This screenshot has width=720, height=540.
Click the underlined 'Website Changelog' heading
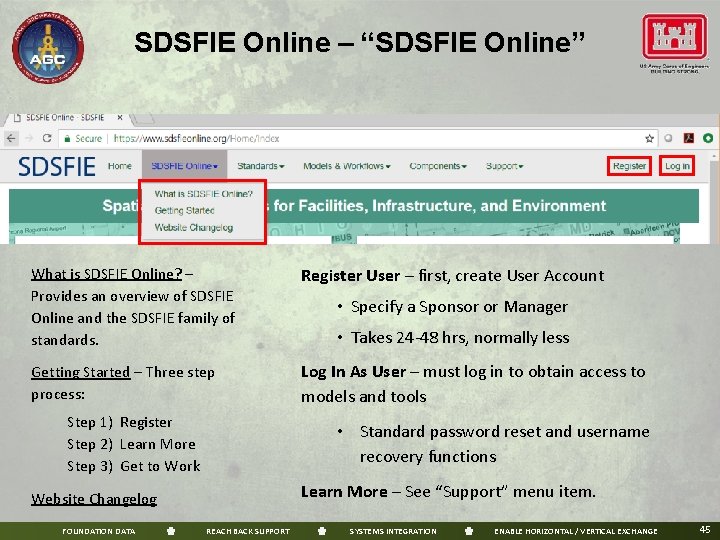[94, 499]
